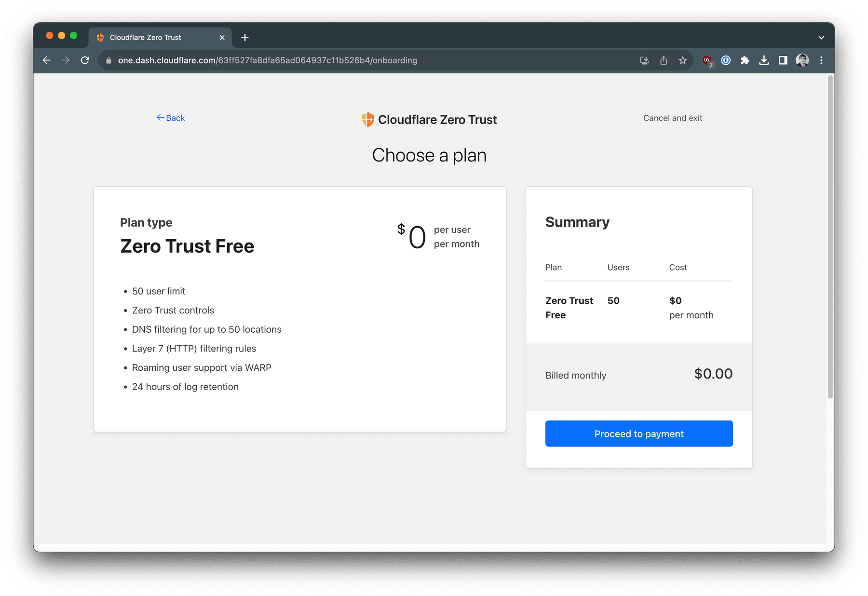View site security info via lock icon
Image resolution: width=868 pixels, height=596 pixels.
coord(108,60)
